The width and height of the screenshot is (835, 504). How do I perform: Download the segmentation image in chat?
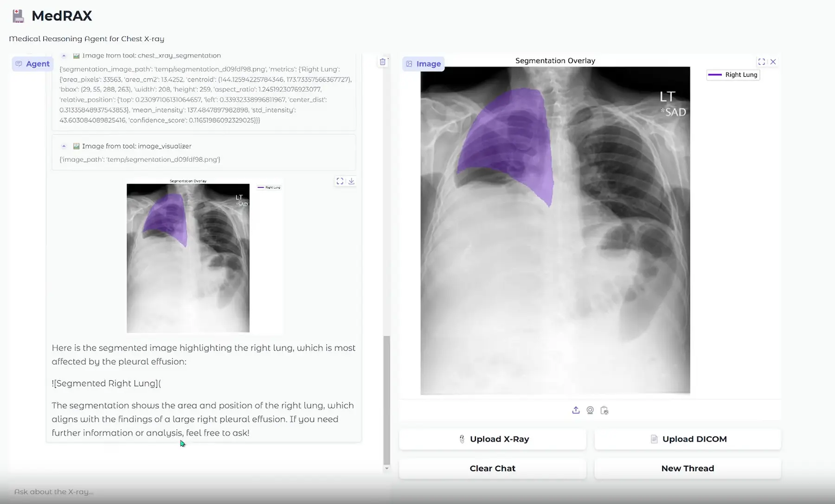click(352, 181)
